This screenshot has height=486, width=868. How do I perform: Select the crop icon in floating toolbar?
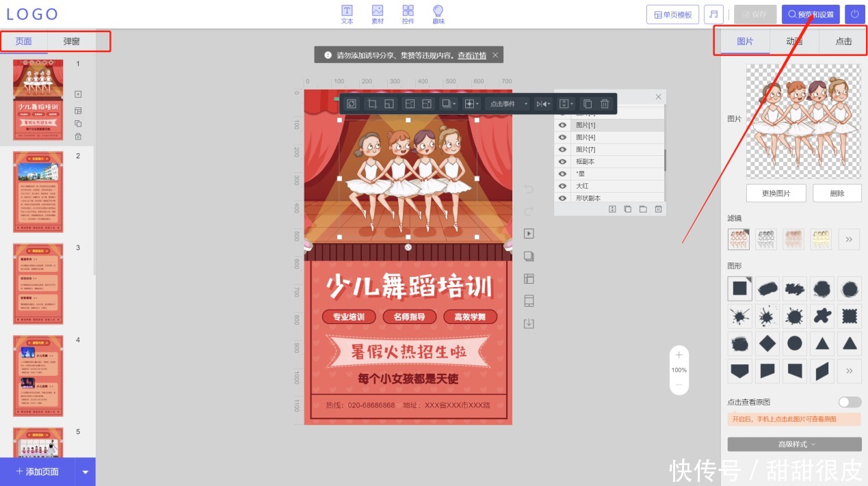[373, 103]
